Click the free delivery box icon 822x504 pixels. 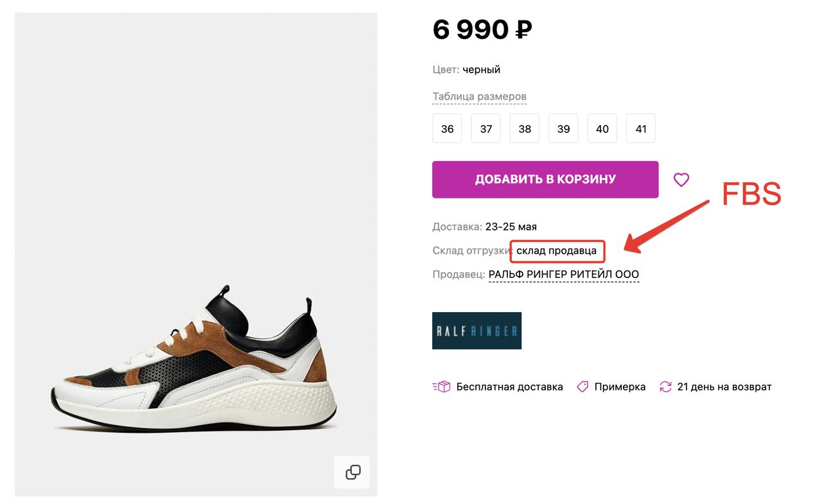tap(441, 387)
